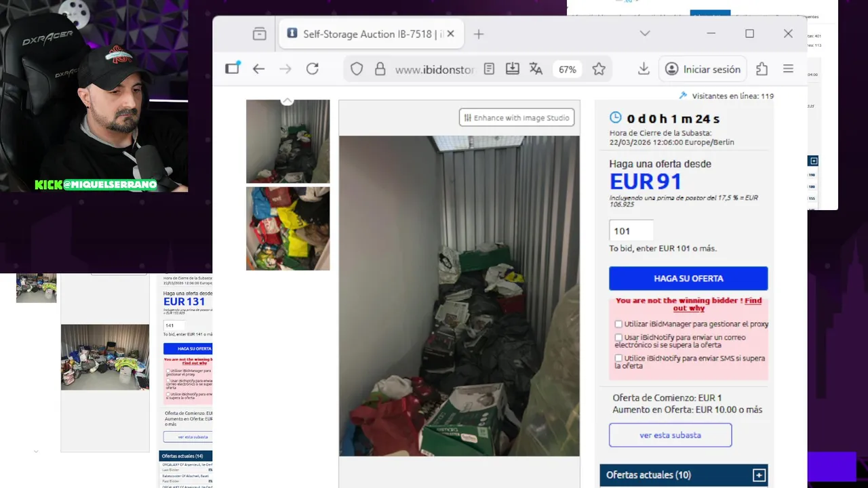Screen dimensions: 868x488
Task: Toggle reader view icon in address bar
Action: 489,69
